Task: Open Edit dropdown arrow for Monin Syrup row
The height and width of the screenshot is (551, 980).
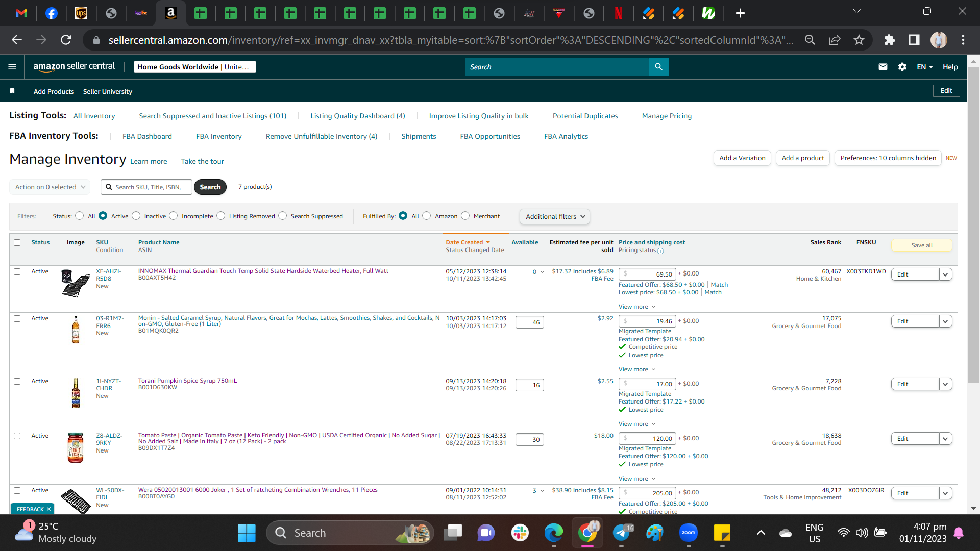Action: [x=945, y=321]
